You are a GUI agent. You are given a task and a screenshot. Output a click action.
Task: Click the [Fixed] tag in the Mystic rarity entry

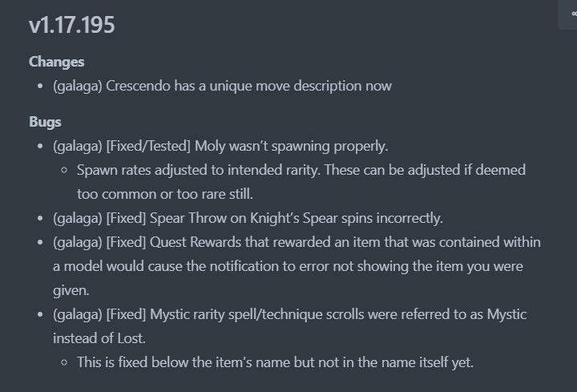pos(126,314)
